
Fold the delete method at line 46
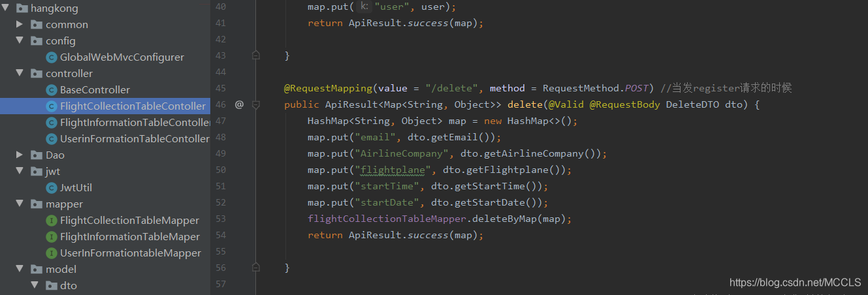click(x=256, y=104)
